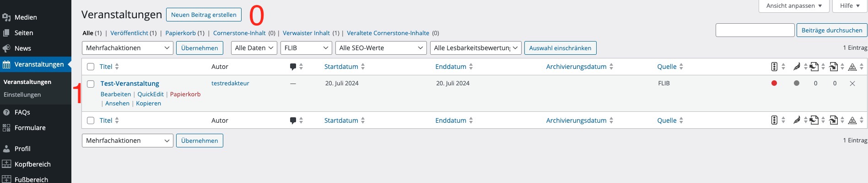Sort by readability feather icon in top header
868x183 pixels.
pyautogui.click(x=797, y=67)
